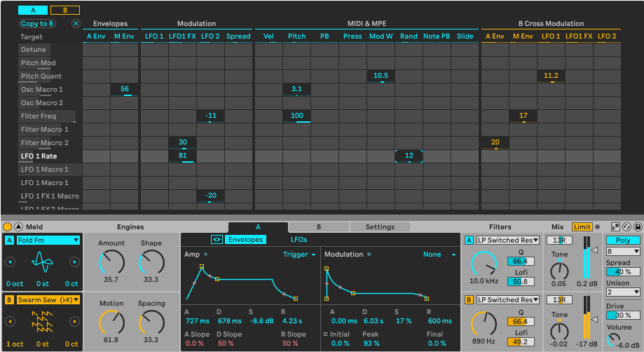Open filter B LP Switched Res dropdown

pyautogui.click(x=508, y=300)
